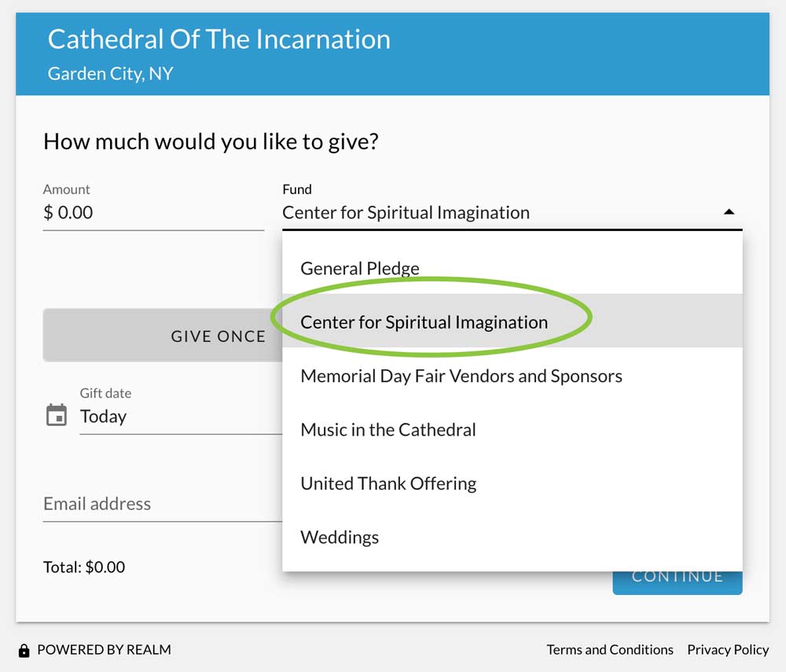Image resolution: width=786 pixels, height=672 pixels.
Task: Choose General Pledge from fund list
Action: coord(512,268)
